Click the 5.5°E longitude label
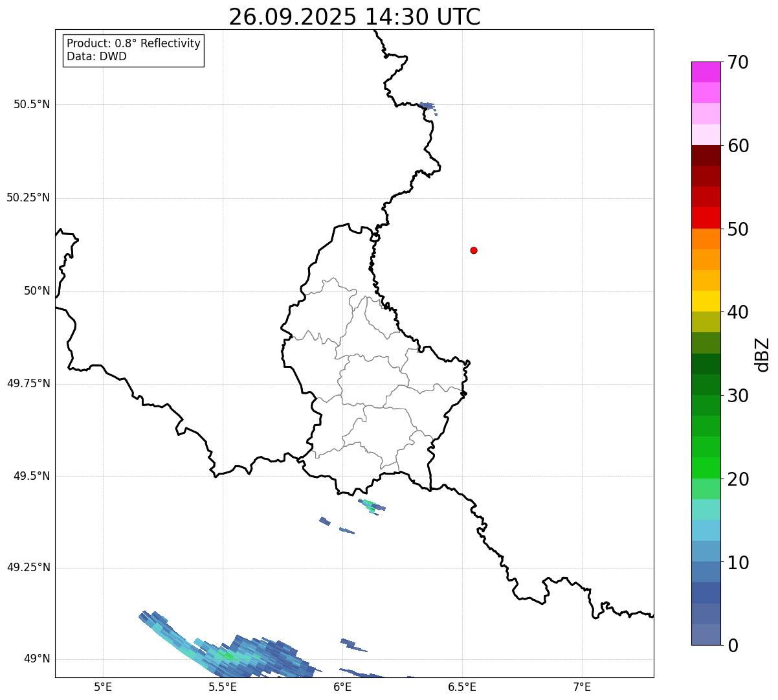 (x=223, y=687)
